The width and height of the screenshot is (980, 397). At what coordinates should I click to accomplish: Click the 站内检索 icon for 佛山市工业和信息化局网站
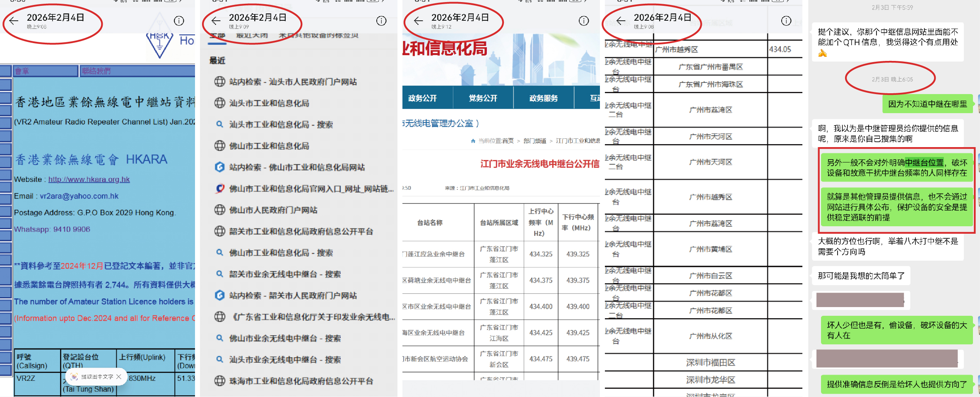[x=220, y=167]
